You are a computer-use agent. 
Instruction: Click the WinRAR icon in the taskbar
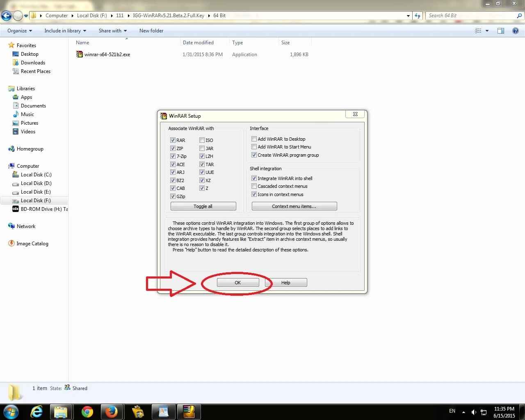tap(188, 412)
